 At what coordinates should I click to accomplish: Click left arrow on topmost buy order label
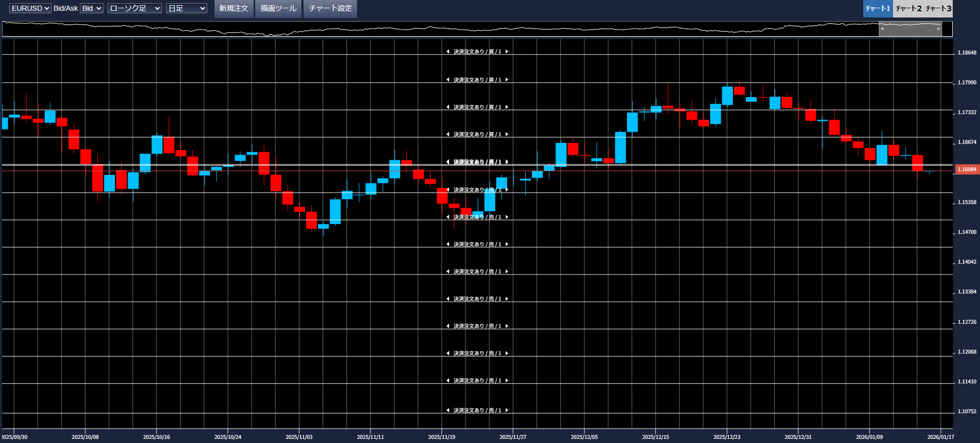(448, 51)
